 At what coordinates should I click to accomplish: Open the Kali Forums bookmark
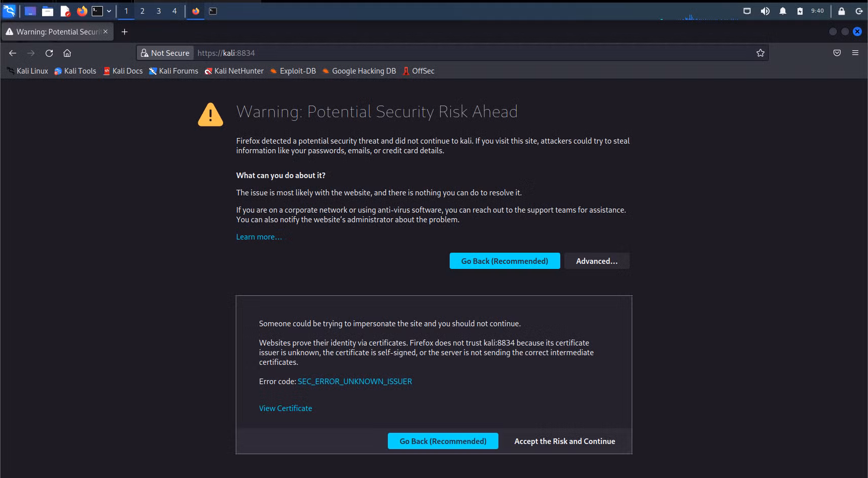click(x=173, y=71)
